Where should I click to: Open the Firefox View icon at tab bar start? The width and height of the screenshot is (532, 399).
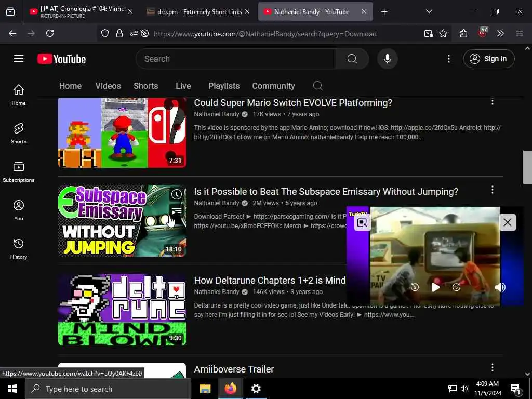click(10, 12)
